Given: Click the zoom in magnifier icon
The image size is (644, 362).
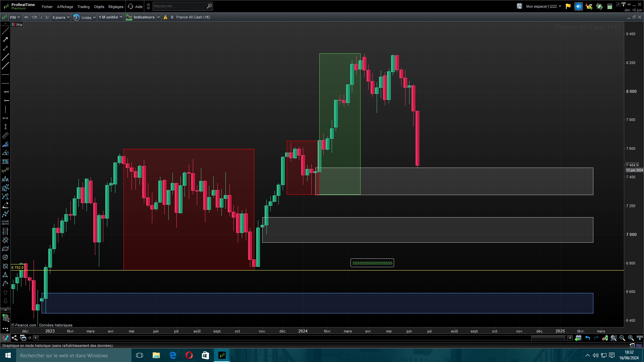Looking at the screenshot, I should [631, 338].
